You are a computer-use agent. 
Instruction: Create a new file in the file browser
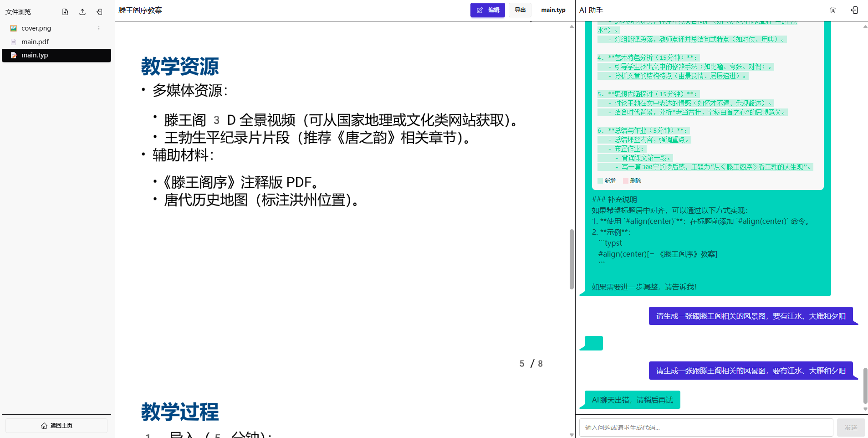pos(65,11)
